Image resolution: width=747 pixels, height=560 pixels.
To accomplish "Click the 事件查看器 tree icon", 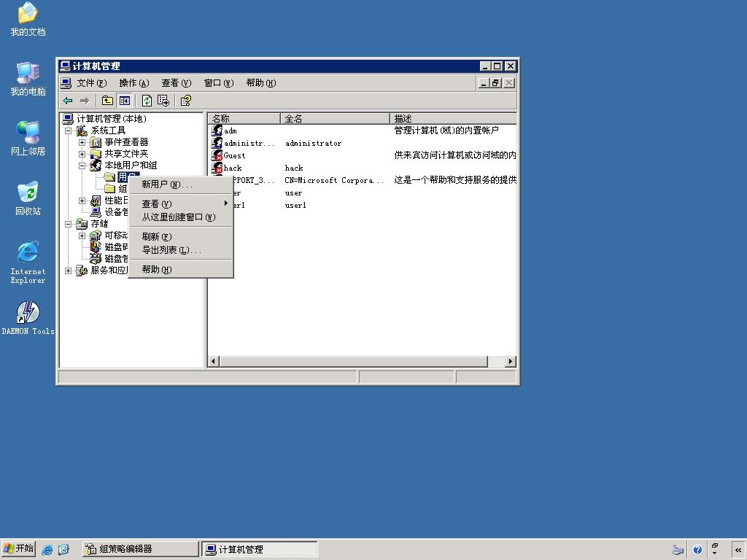I will (x=96, y=142).
